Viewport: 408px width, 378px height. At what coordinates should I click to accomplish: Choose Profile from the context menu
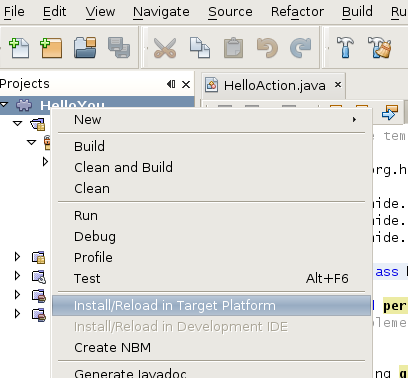(211, 257)
